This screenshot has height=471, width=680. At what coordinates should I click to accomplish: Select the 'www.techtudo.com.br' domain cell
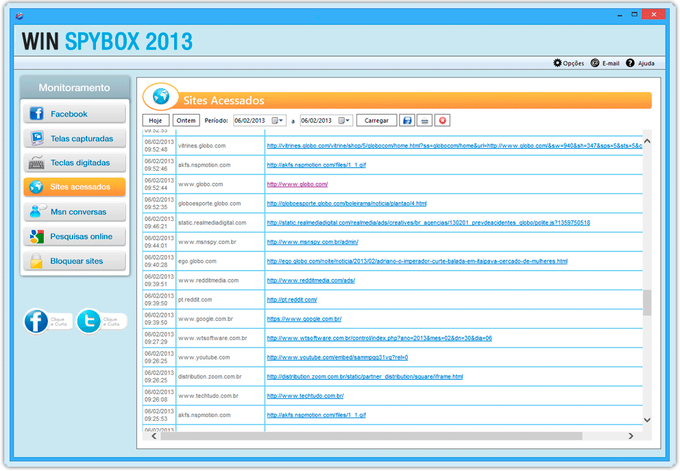pyautogui.click(x=220, y=396)
